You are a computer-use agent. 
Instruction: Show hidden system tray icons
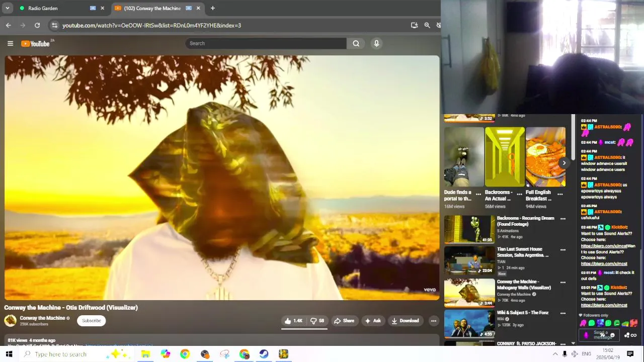tap(555, 354)
